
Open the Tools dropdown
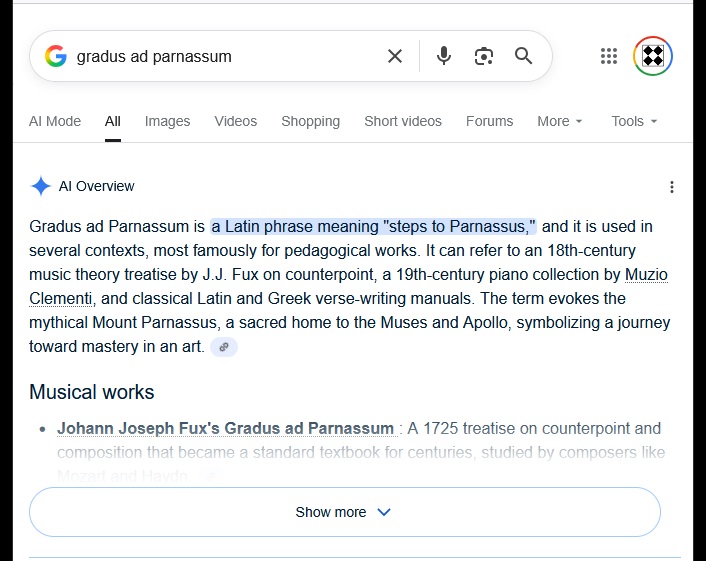(634, 121)
